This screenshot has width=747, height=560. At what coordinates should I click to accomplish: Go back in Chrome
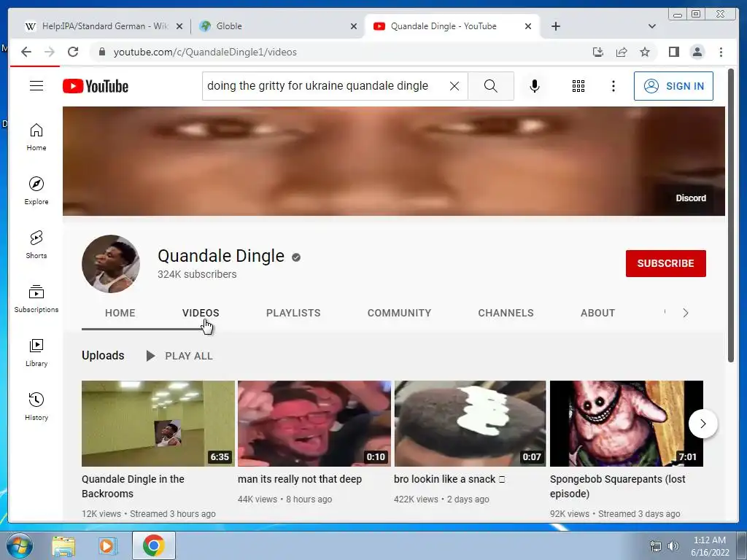coord(26,52)
